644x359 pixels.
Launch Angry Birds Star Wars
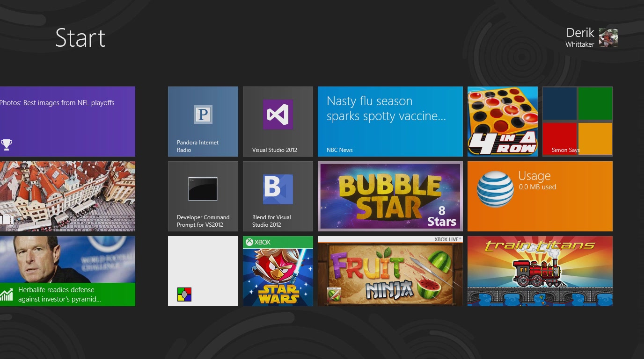(x=278, y=271)
